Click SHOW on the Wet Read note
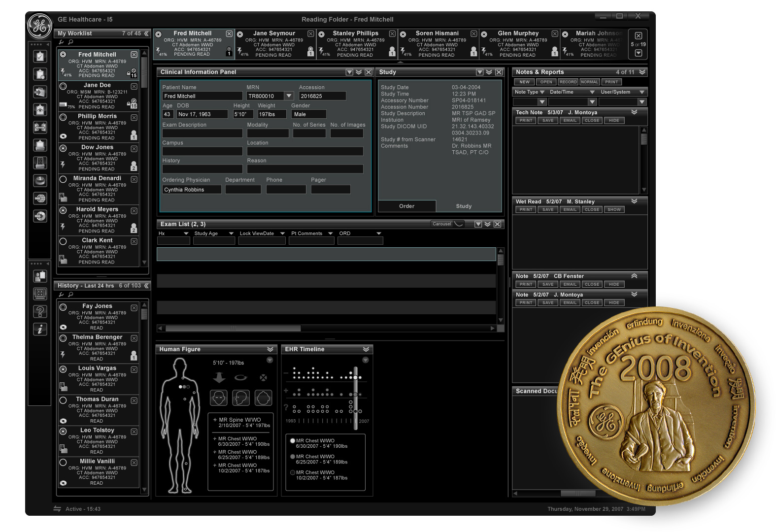Image resolution: width=776 pixels, height=532 pixels. 614,209
